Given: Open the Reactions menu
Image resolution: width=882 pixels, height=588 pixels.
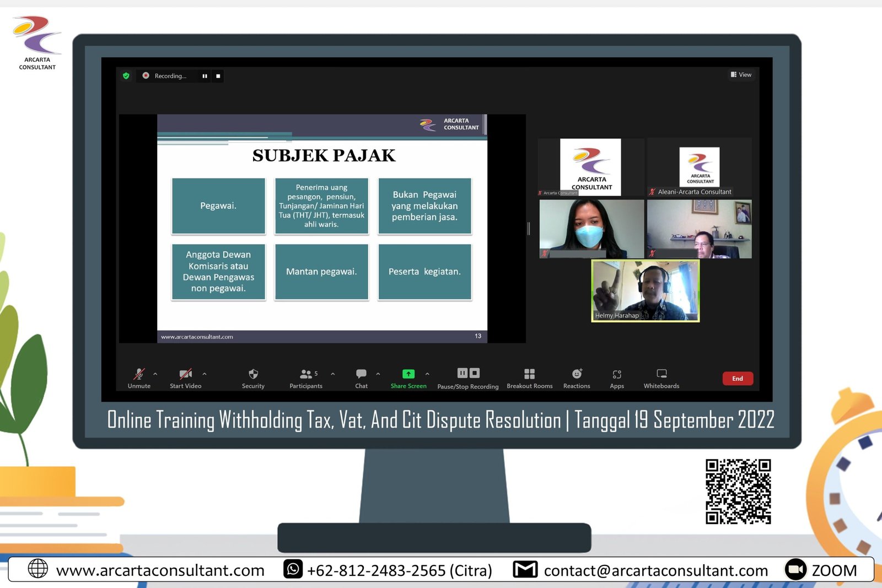Looking at the screenshot, I should (577, 374).
